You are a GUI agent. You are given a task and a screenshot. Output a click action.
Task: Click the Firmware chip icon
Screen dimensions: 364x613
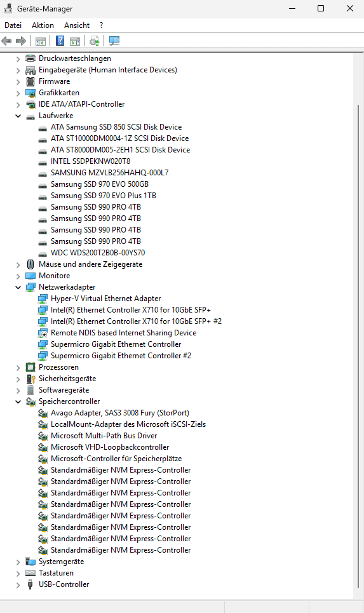click(30, 81)
